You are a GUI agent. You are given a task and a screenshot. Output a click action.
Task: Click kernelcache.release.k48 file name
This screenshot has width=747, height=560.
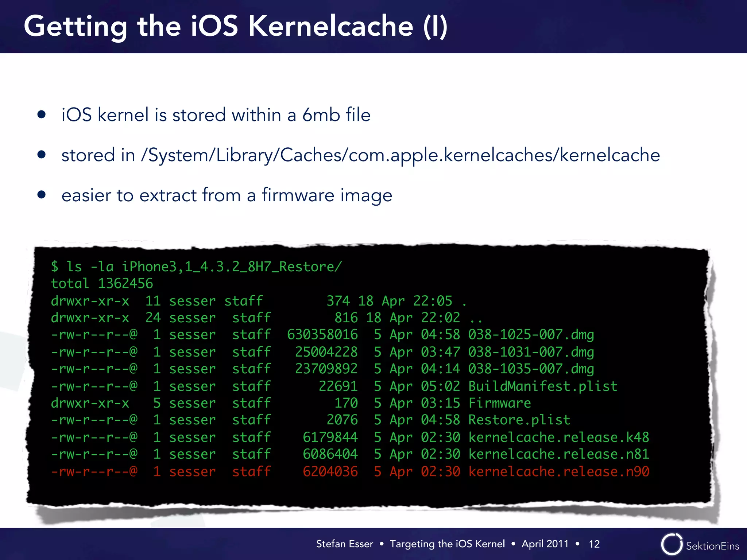point(559,437)
